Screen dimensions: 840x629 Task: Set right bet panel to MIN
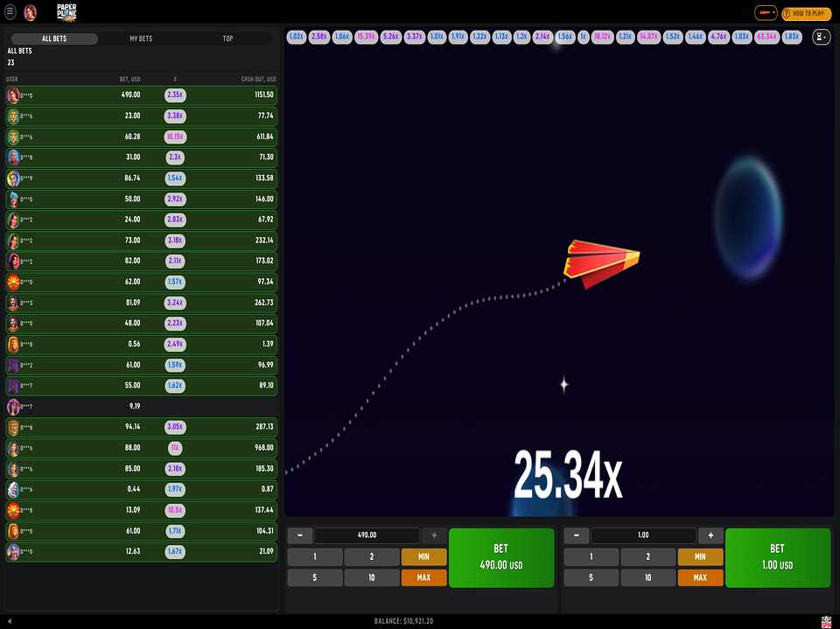point(700,556)
